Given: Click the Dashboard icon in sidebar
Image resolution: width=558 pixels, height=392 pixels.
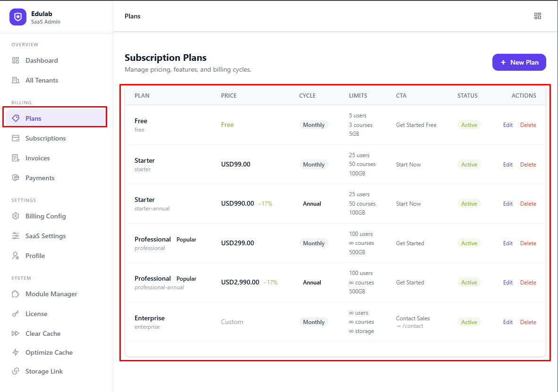Looking at the screenshot, I should click(16, 60).
